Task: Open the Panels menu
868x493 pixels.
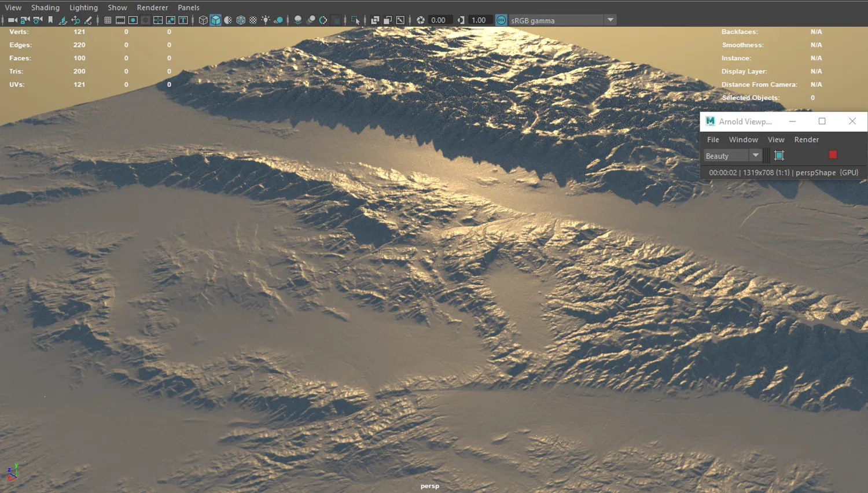Action: tap(188, 8)
